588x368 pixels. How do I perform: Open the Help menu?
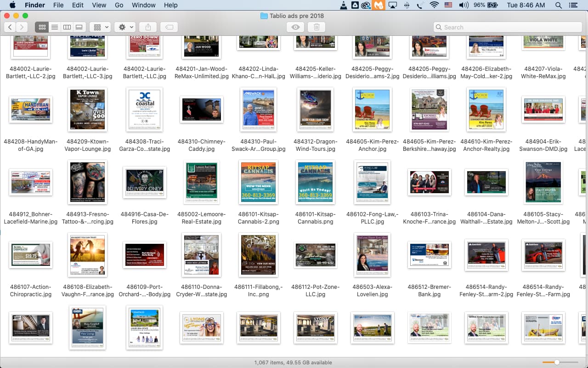coord(170,5)
